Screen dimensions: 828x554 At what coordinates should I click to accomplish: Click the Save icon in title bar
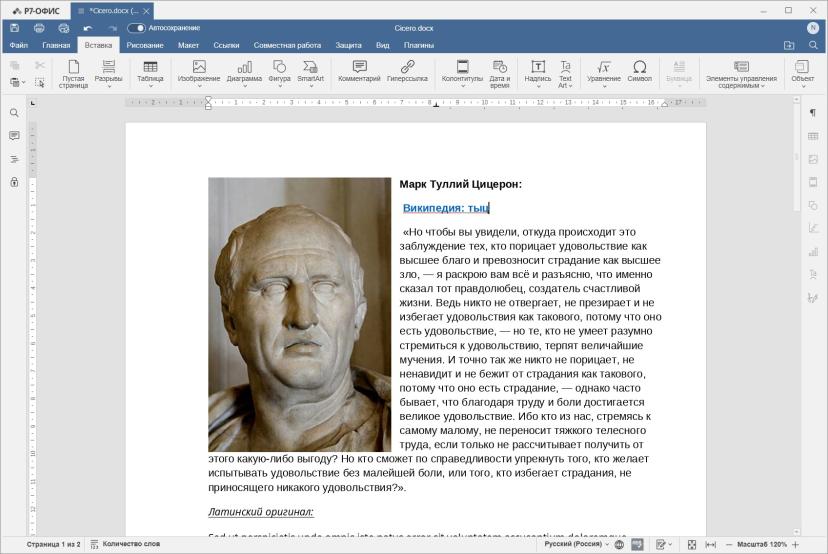(15, 28)
